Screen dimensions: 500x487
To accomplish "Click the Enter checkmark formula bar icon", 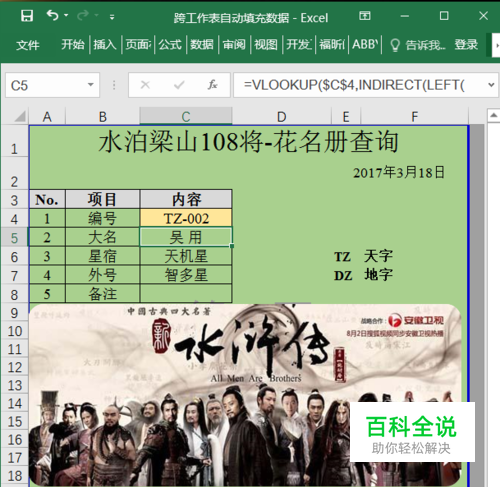I will pos(179,85).
